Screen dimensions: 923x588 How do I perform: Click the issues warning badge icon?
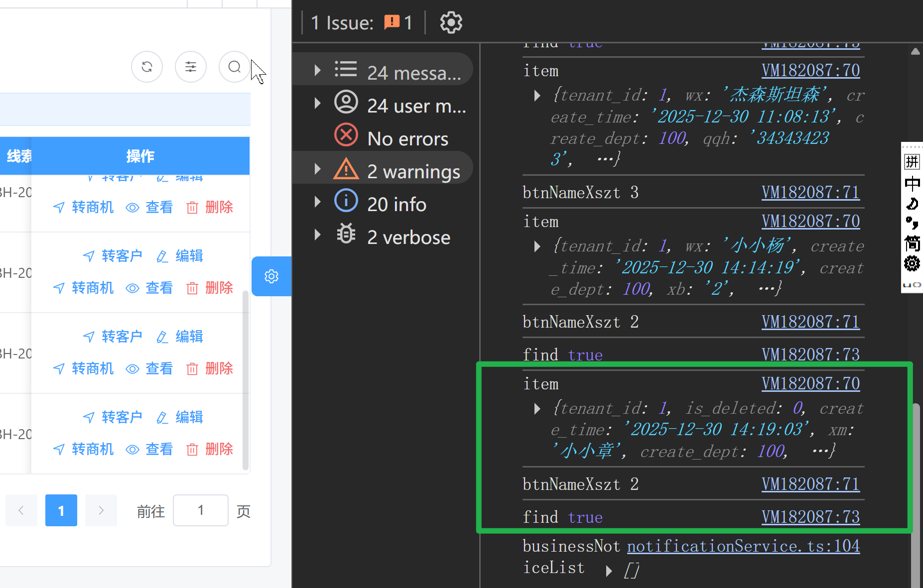point(392,22)
